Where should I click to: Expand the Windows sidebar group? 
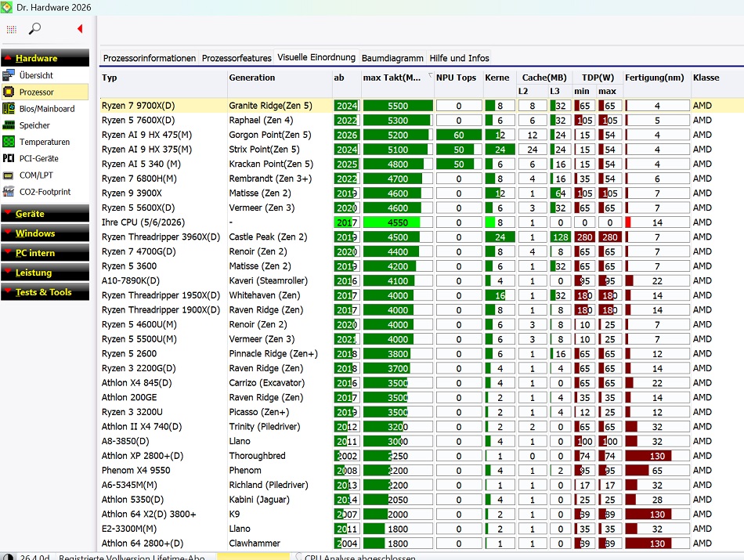pos(45,233)
